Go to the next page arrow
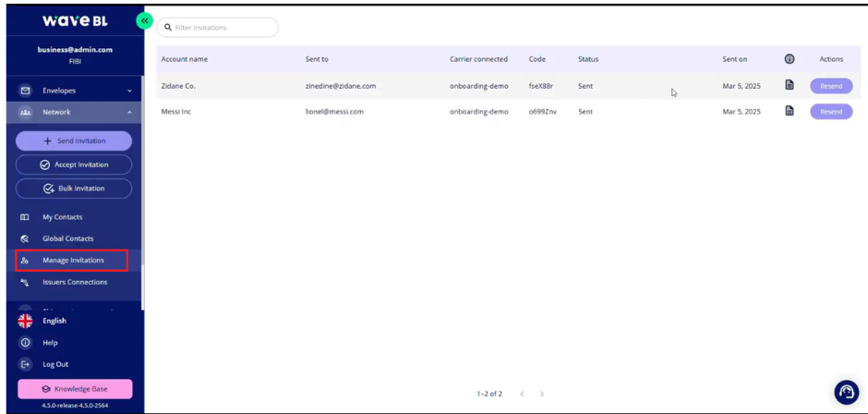This screenshot has height=414, width=868. coord(542,394)
